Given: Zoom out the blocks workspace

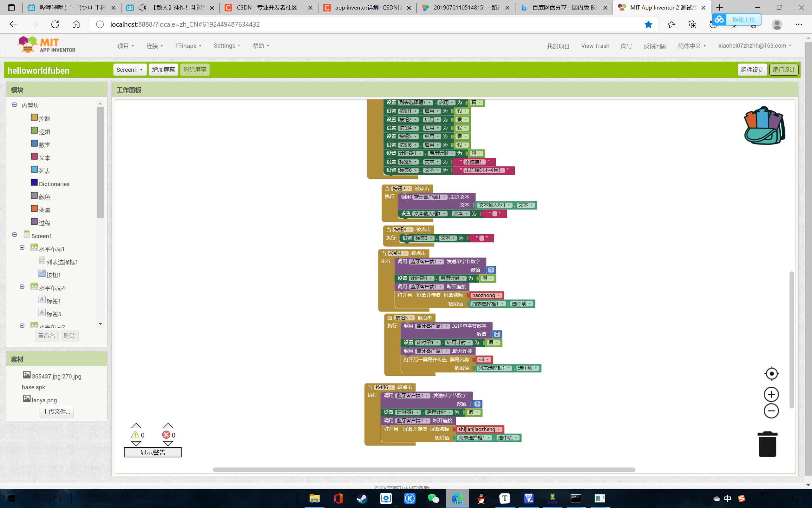Looking at the screenshot, I should [771, 411].
